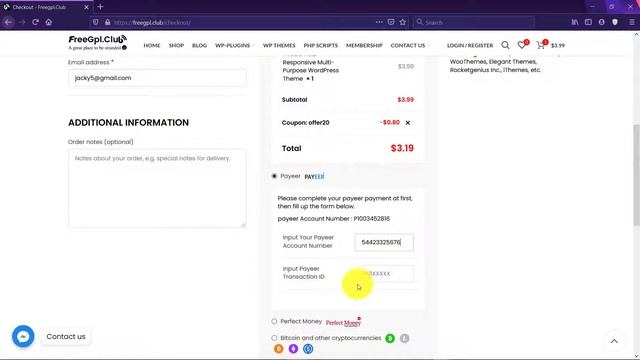This screenshot has height=360, width=640.
Task: Click the FreeGpl.Club logo
Action: point(98,42)
